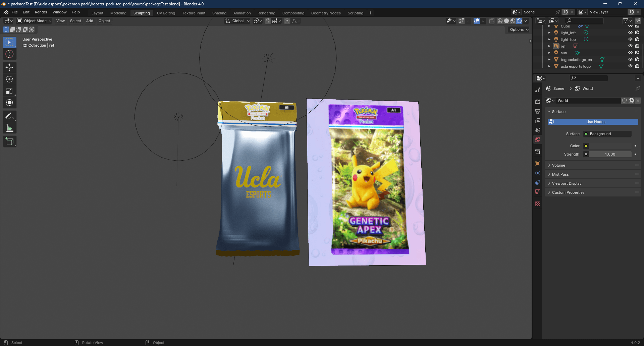
Task: Open the Object Constraints properties tab
Action: 538,182
